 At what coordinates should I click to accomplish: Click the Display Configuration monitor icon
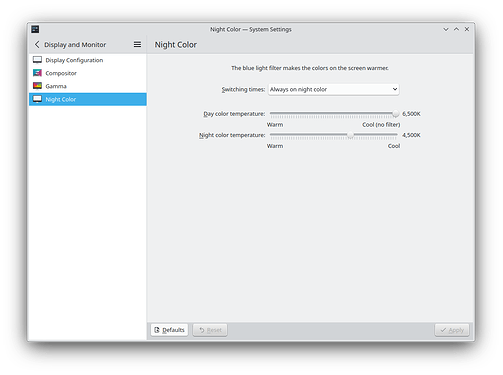[x=37, y=60]
